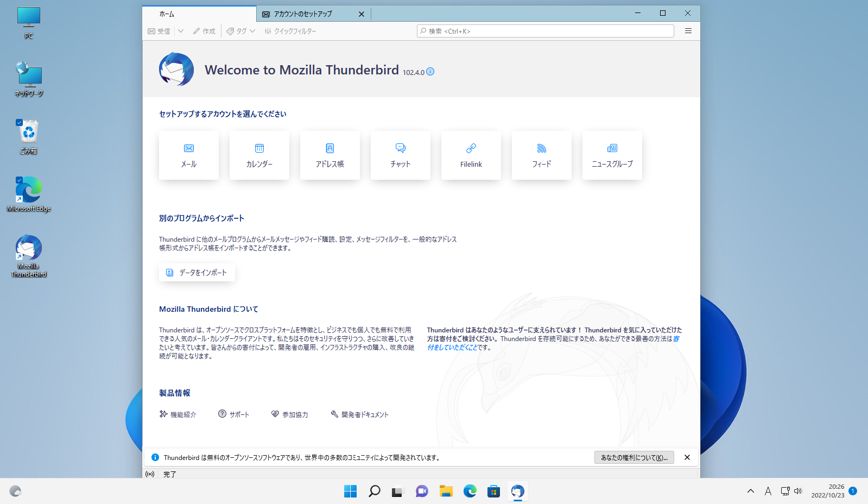Open the hamburger application menu

click(x=688, y=31)
